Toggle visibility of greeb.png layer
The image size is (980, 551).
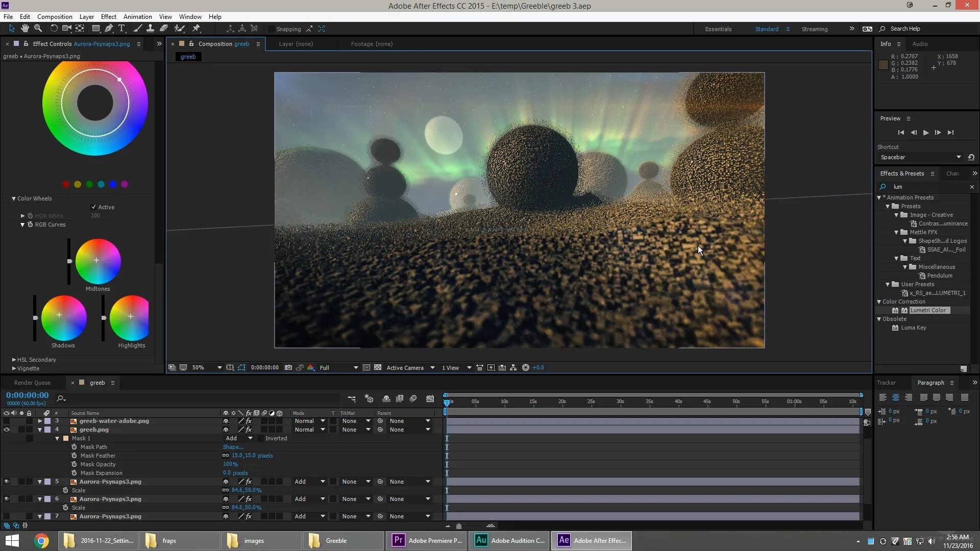click(7, 429)
